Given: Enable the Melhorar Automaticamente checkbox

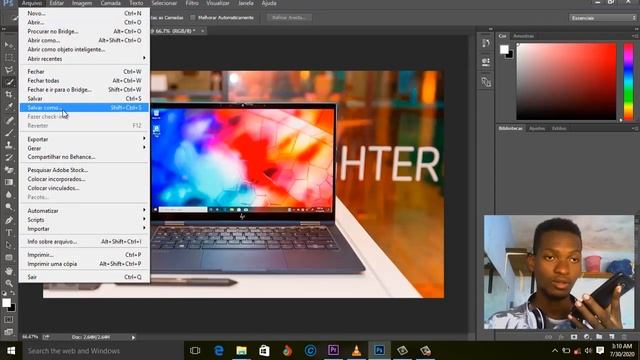Looking at the screenshot, I should tap(193, 18).
